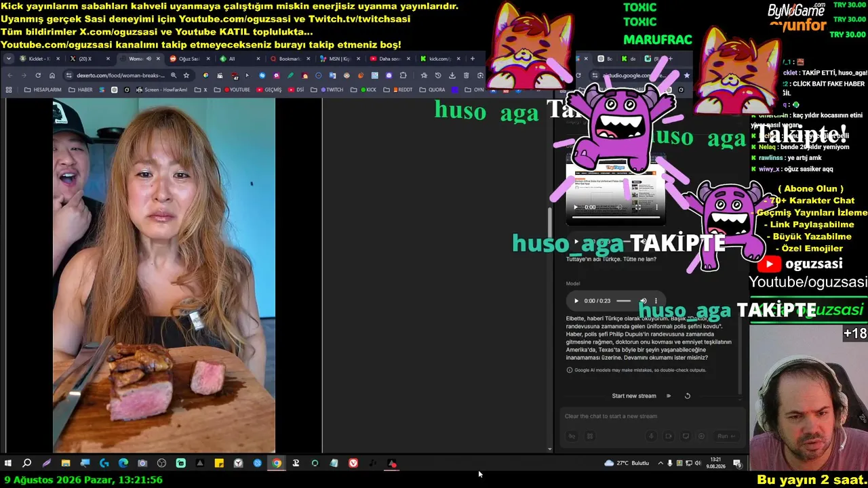This screenshot has width=868, height=488.
Task: Open the yellow sticky notes taskbar icon
Action: coord(219,463)
